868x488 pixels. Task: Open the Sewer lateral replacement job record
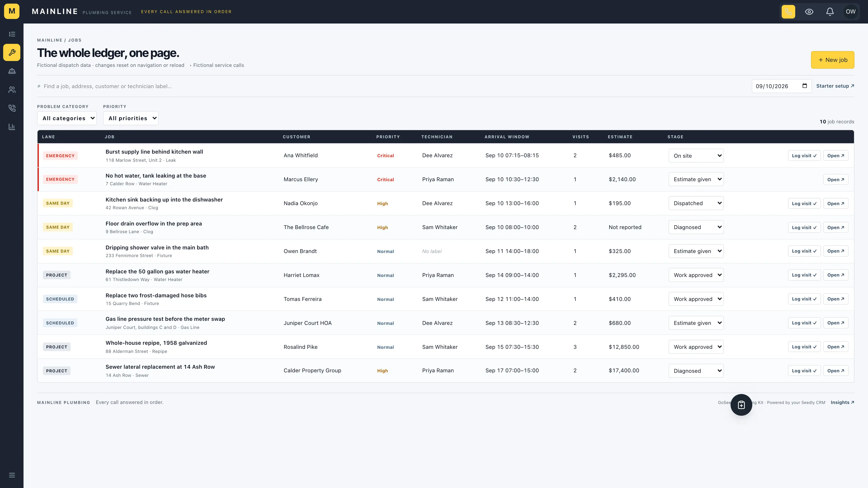[x=836, y=371]
